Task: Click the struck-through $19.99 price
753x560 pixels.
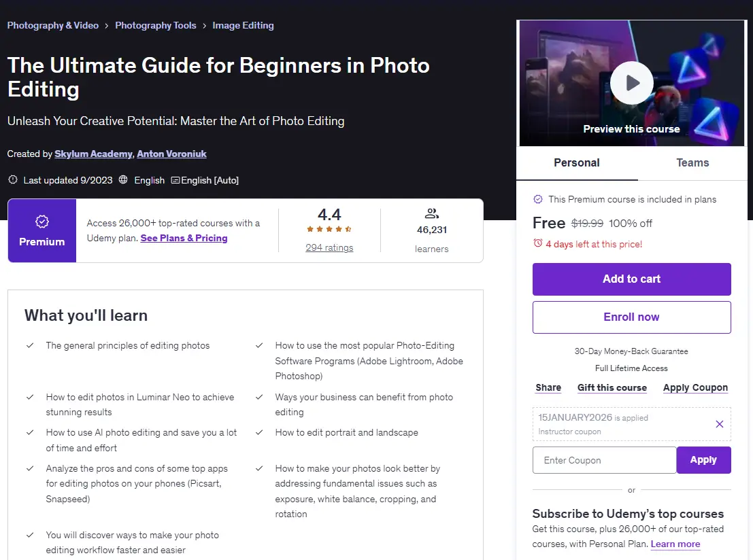Action: tap(587, 224)
